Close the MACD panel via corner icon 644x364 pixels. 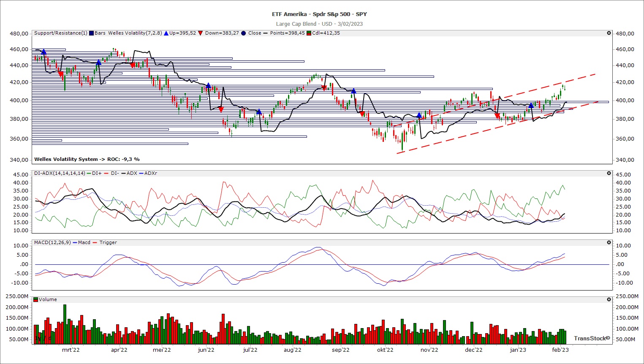[x=609, y=242]
